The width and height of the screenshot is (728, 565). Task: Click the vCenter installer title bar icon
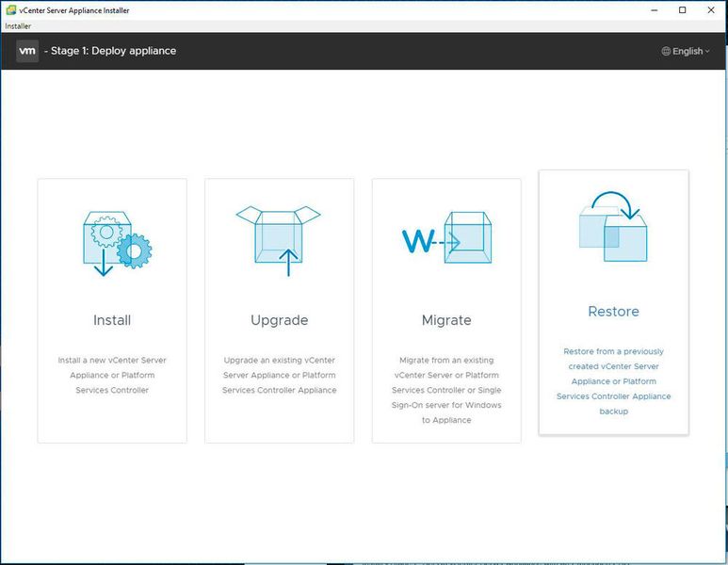coord(10,9)
